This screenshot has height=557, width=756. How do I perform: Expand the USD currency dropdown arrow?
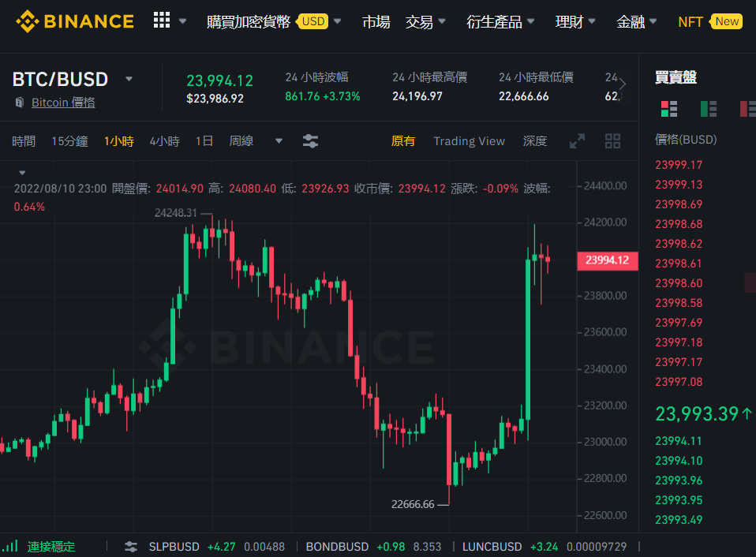coord(338,21)
